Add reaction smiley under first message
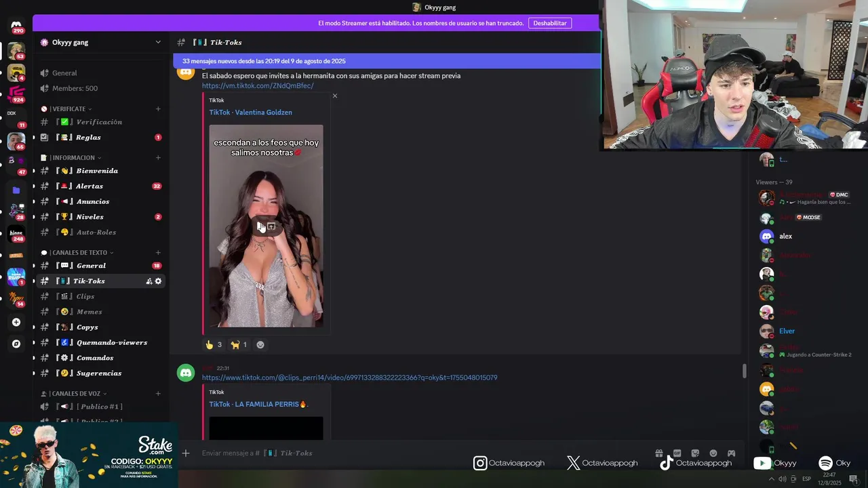 coord(260,344)
